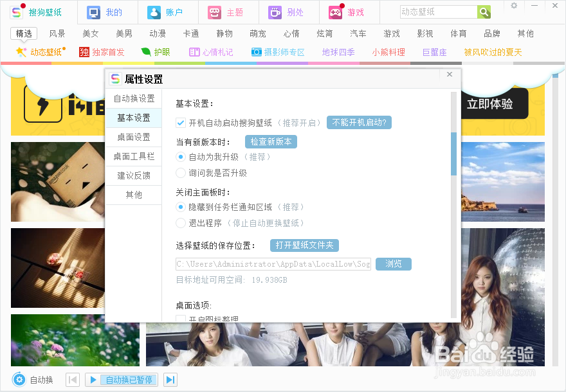Select 美女 category tab
The width and height of the screenshot is (566, 392).
91,33
